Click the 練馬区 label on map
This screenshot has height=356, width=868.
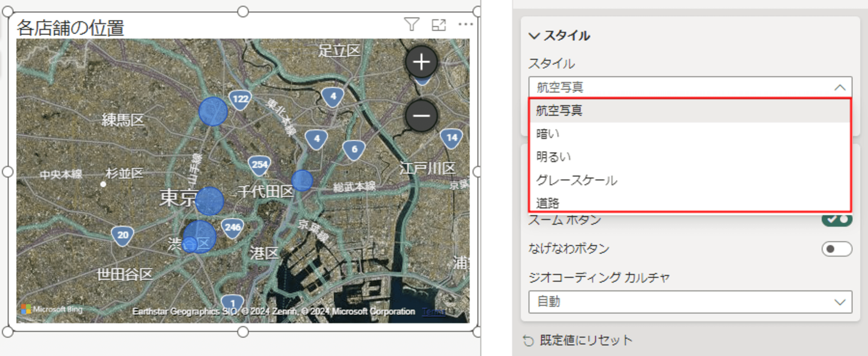(x=123, y=120)
